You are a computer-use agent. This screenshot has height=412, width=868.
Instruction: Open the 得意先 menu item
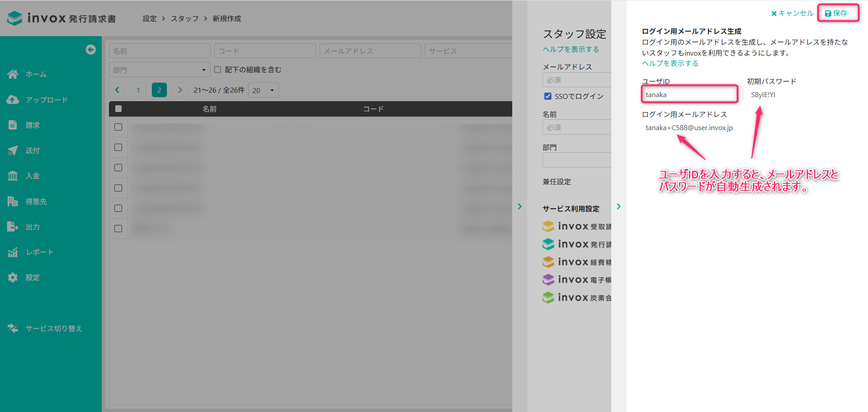[36, 201]
